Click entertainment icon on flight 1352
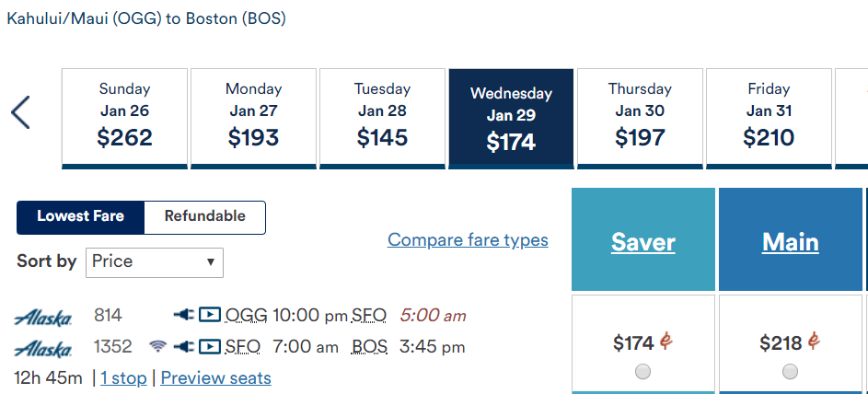 coord(210,347)
